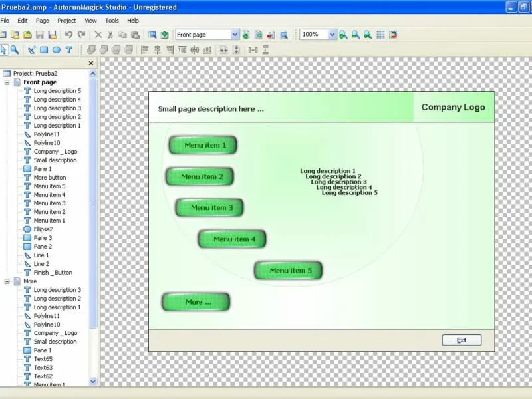532x399 pixels.
Task: Click the Preview project magnifier icon
Action: [x=152, y=35]
